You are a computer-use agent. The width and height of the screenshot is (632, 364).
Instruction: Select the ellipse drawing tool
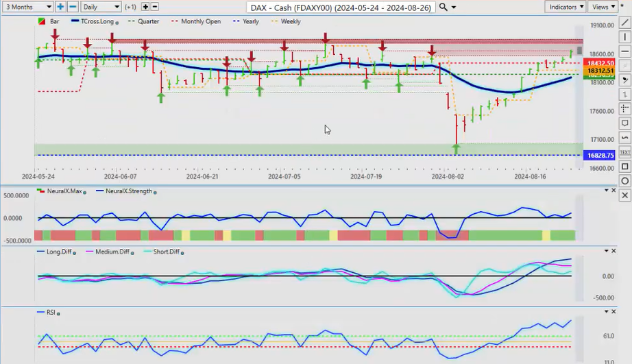tap(624, 180)
